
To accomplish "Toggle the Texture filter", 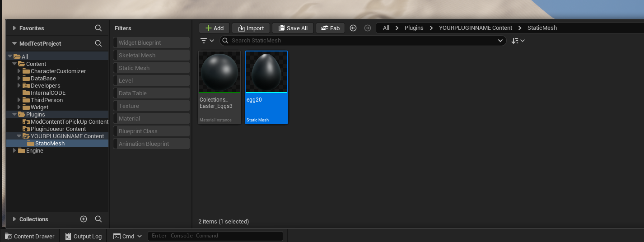I will point(151,106).
